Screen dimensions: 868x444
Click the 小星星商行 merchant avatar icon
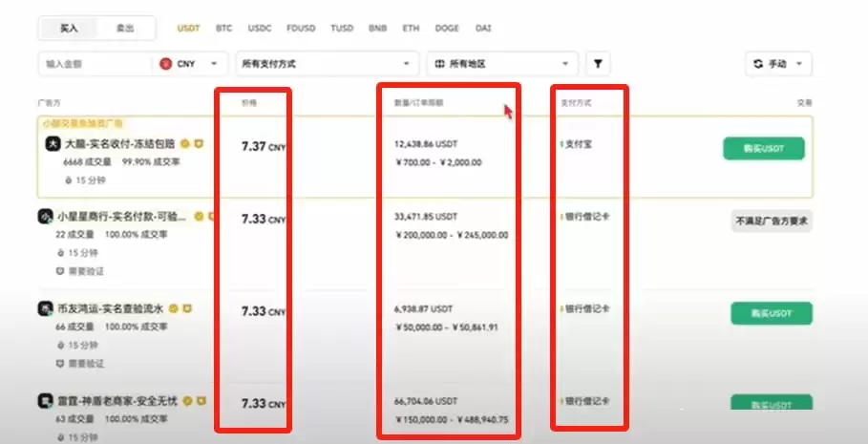pyautogui.click(x=45, y=217)
